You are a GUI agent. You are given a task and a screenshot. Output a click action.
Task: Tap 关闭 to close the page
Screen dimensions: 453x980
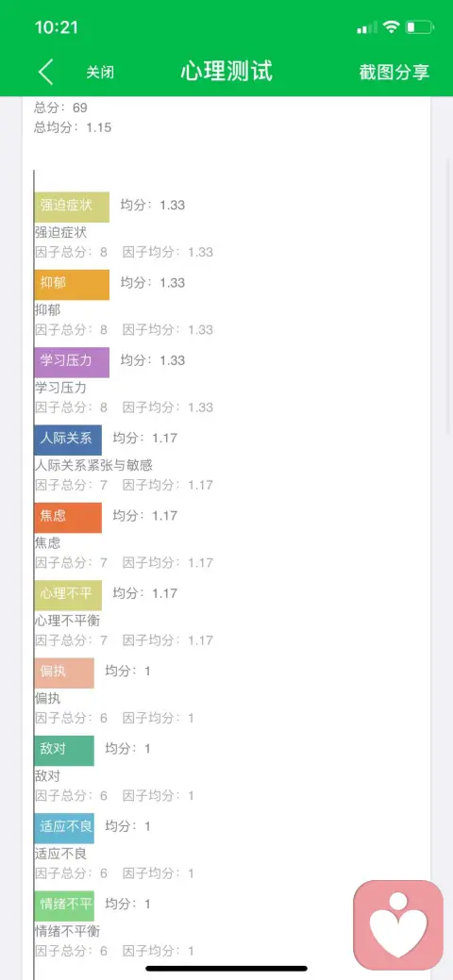[100, 73]
